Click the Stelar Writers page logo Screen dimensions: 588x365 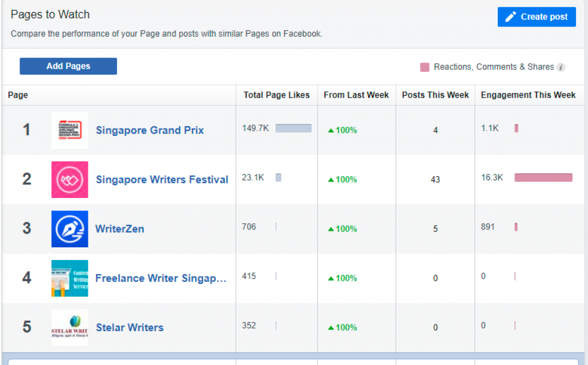coord(69,328)
